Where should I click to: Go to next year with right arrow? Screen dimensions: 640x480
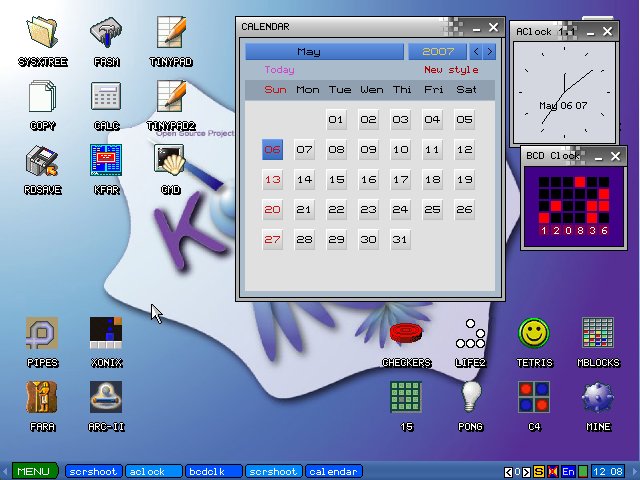click(489, 51)
